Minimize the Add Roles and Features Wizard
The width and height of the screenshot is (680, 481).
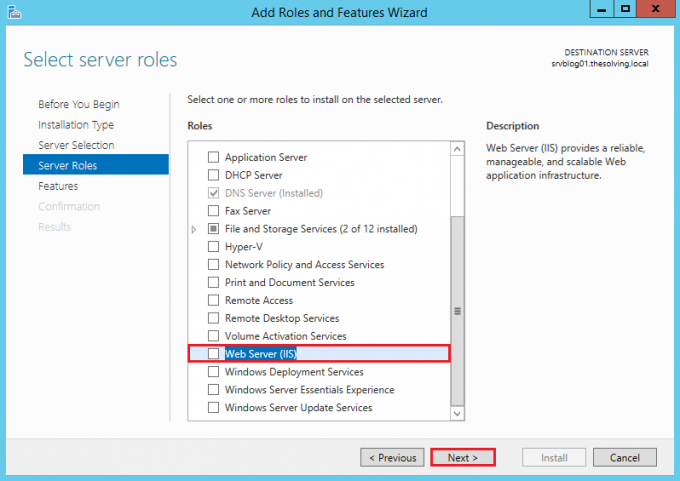coord(601,11)
